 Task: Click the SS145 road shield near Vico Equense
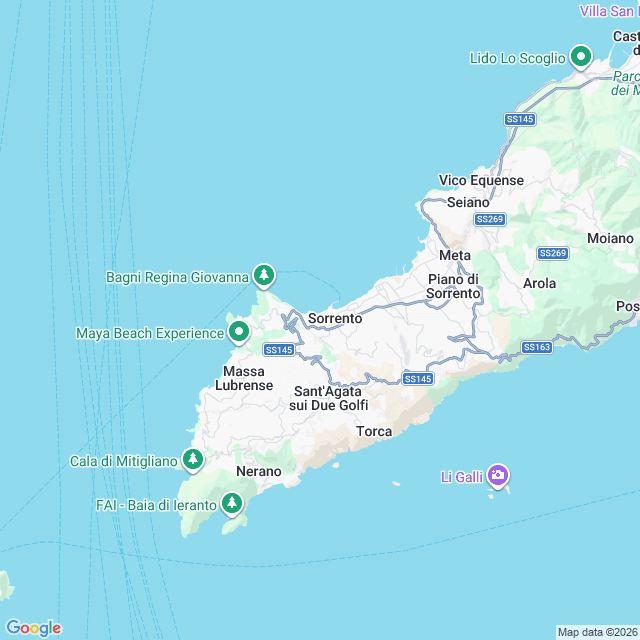(x=520, y=119)
